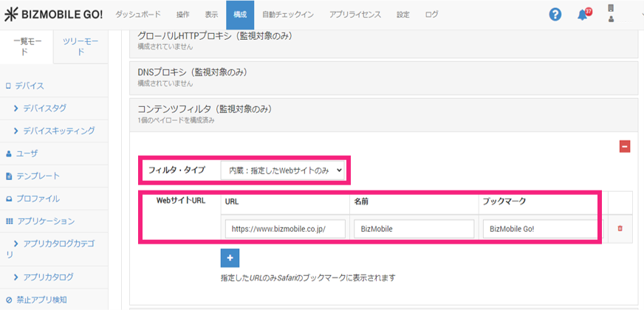Collapse payload with red minus icon

(625, 147)
